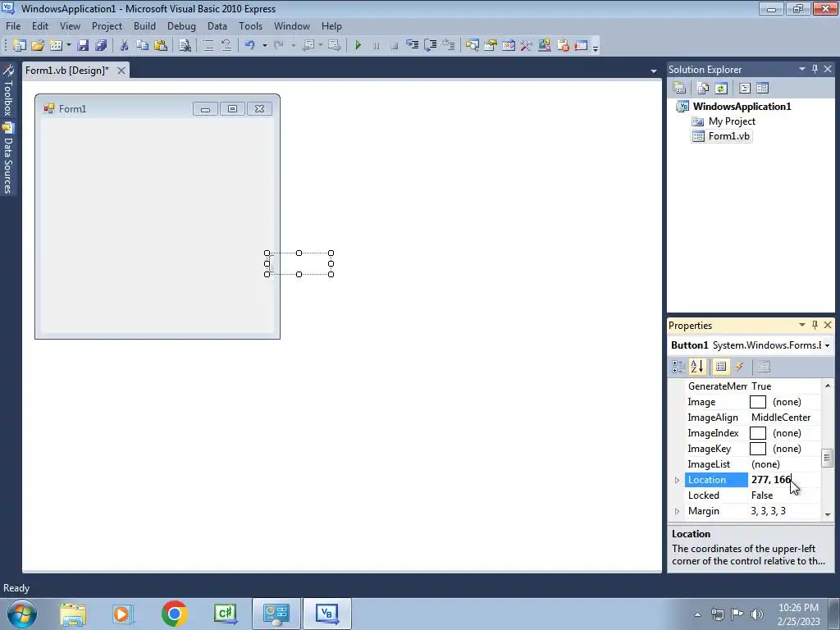Open the Button1 object selector dropdown

827,345
